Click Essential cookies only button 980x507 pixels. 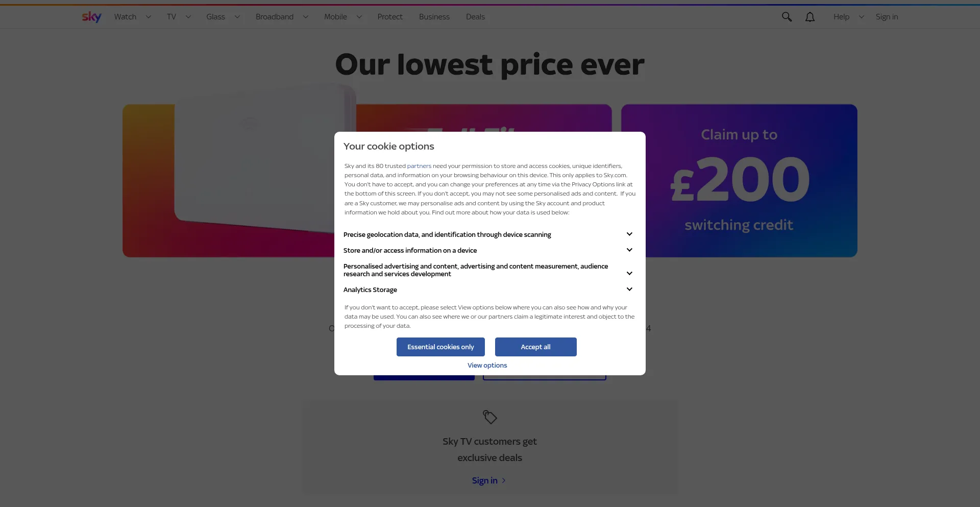pos(440,347)
